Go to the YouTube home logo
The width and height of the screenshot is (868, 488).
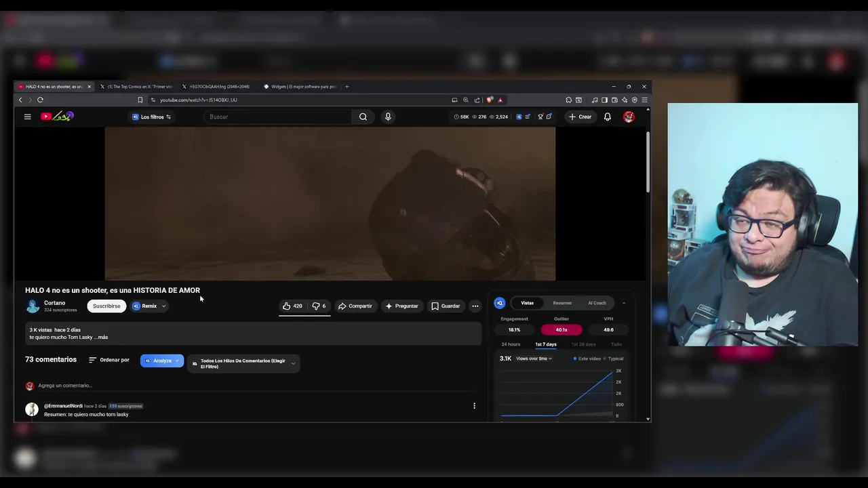57,117
